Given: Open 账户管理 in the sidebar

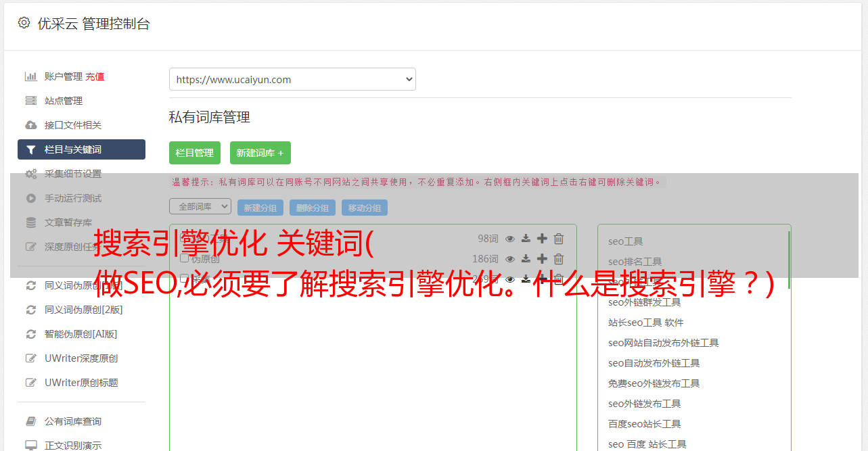Looking at the screenshot, I should (64, 76).
